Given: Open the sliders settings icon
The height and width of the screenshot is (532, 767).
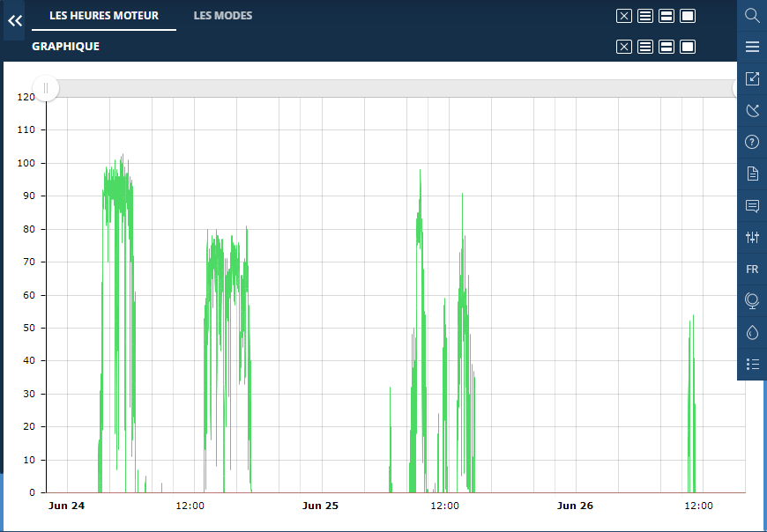Looking at the screenshot, I should 752,237.
